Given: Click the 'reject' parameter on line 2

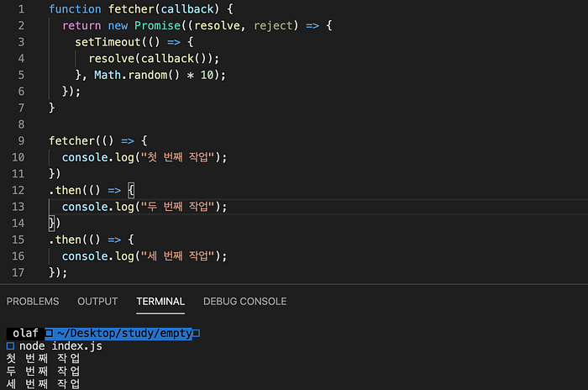Looking at the screenshot, I should click(273, 25).
